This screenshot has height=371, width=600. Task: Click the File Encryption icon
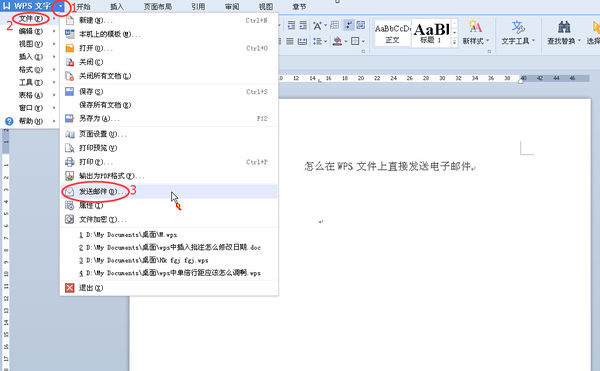coord(70,219)
